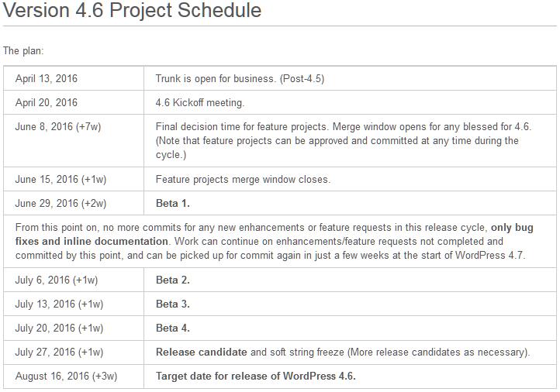Click the bold only bug fixes note
The height and width of the screenshot is (392, 560).
[275, 234]
